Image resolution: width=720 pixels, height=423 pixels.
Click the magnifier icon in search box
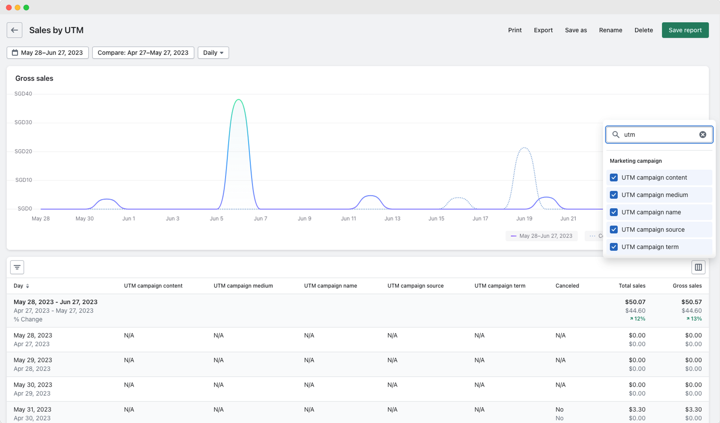tap(616, 135)
